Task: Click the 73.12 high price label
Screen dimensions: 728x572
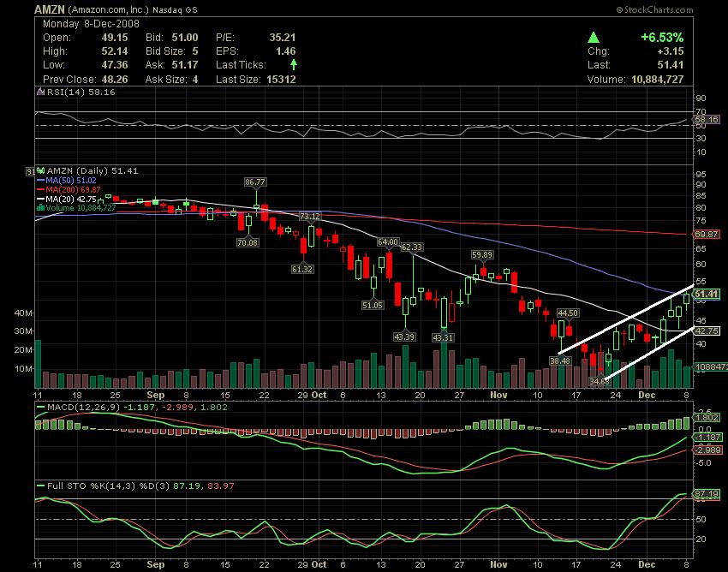Action: [x=310, y=217]
